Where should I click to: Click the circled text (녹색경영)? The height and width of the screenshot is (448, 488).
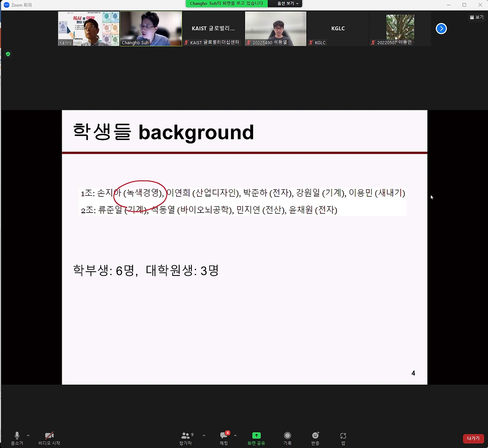click(x=143, y=193)
